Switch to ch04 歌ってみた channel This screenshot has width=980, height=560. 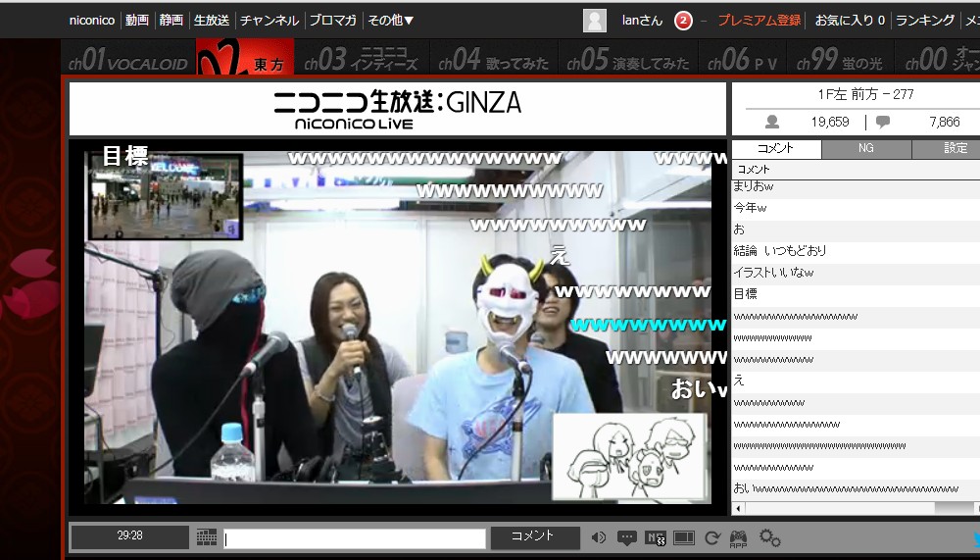click(494, 58)
